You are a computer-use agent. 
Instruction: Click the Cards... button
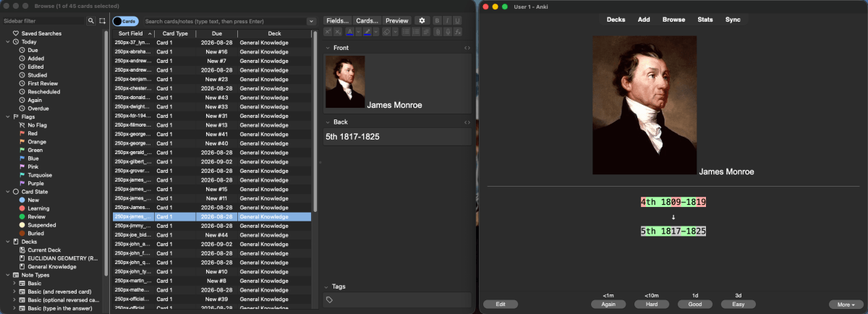click(367, 20)
